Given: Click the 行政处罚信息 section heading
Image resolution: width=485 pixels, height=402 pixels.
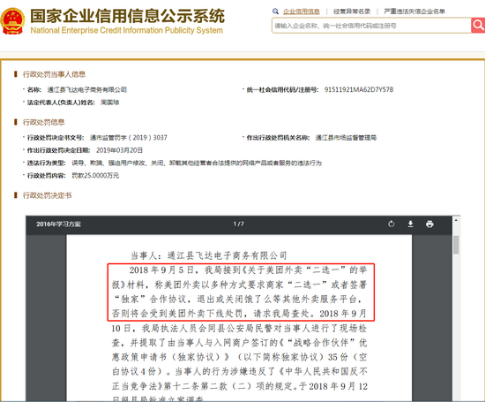Looking at the screenshot, I should [44, 122].
